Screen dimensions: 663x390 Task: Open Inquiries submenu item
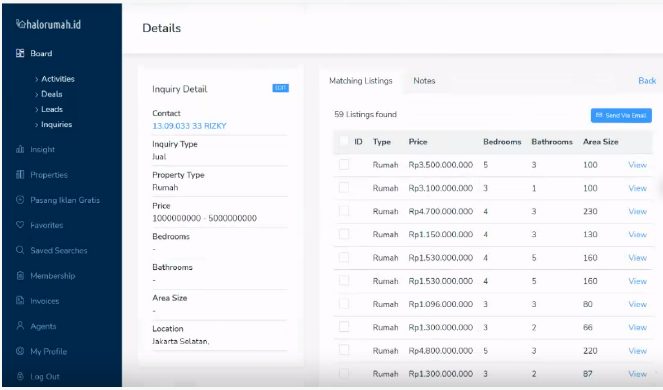click(57, 124)
